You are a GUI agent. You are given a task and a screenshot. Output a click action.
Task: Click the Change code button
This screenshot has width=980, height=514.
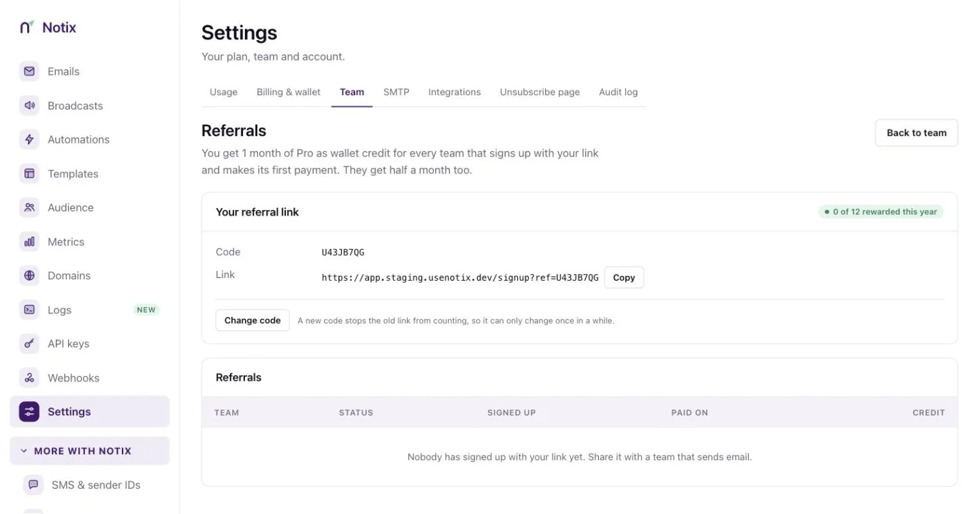point(252,320)
